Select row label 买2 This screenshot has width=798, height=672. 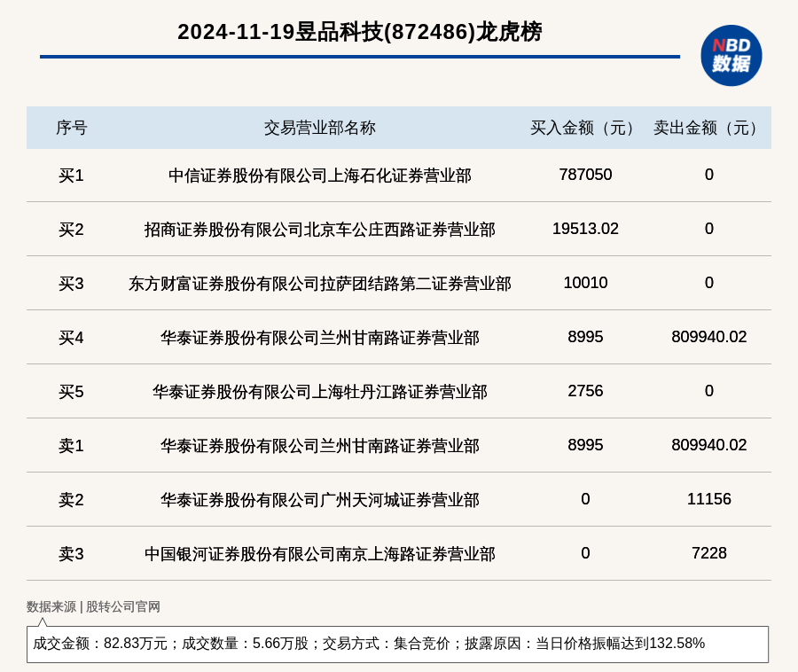coord(71,230)
